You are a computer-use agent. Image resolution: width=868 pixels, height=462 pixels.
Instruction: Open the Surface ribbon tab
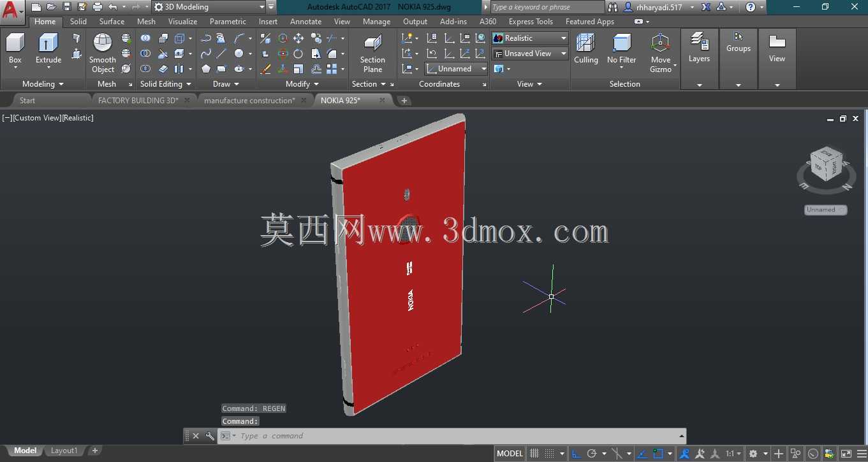[x=112, y=22]
